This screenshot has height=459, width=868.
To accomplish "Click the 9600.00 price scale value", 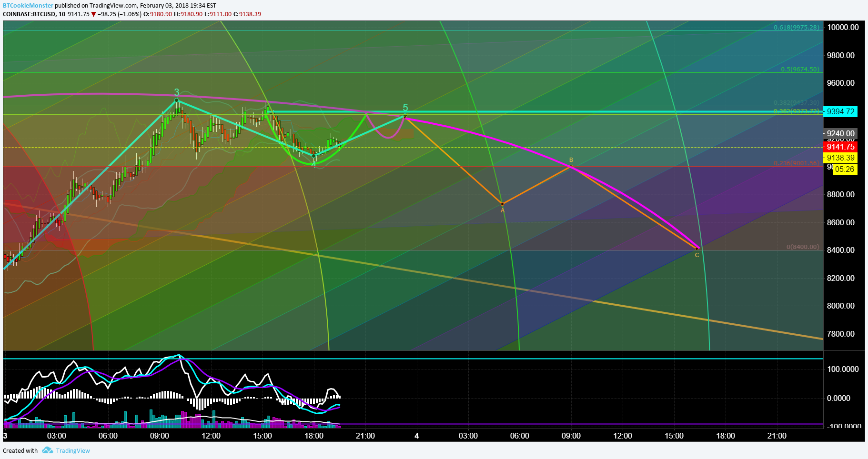I will point(841,83).
